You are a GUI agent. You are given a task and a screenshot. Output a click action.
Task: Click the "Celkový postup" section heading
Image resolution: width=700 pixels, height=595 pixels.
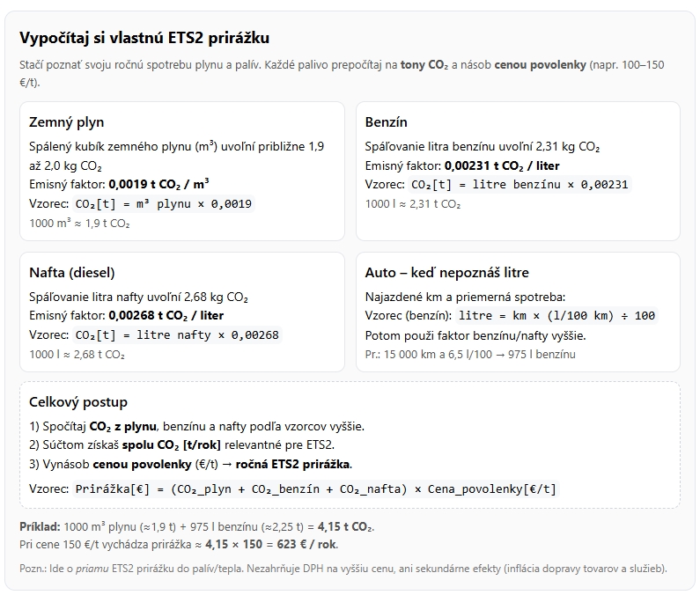tap(78, 401)
